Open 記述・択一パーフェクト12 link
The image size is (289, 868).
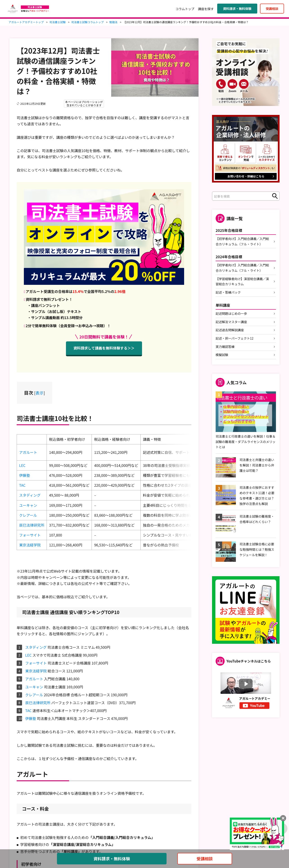(x=245, y=338)
